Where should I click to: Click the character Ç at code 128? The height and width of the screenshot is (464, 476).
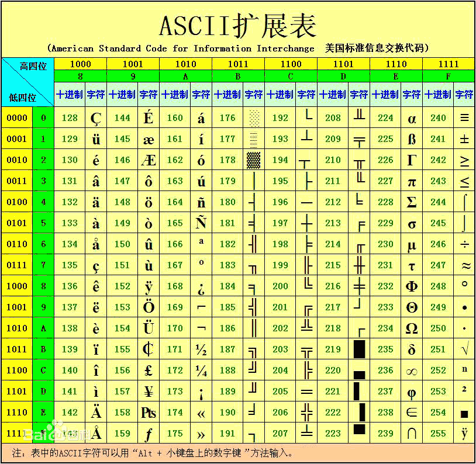pos(96,118)
